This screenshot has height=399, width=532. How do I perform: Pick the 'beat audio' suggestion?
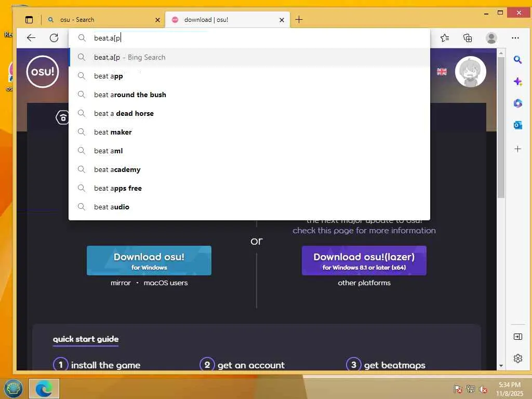coord(249,207)
